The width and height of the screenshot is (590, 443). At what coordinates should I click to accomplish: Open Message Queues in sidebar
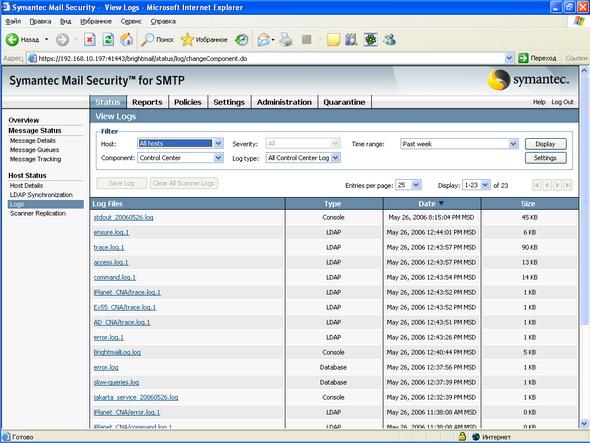coord(34,150)
